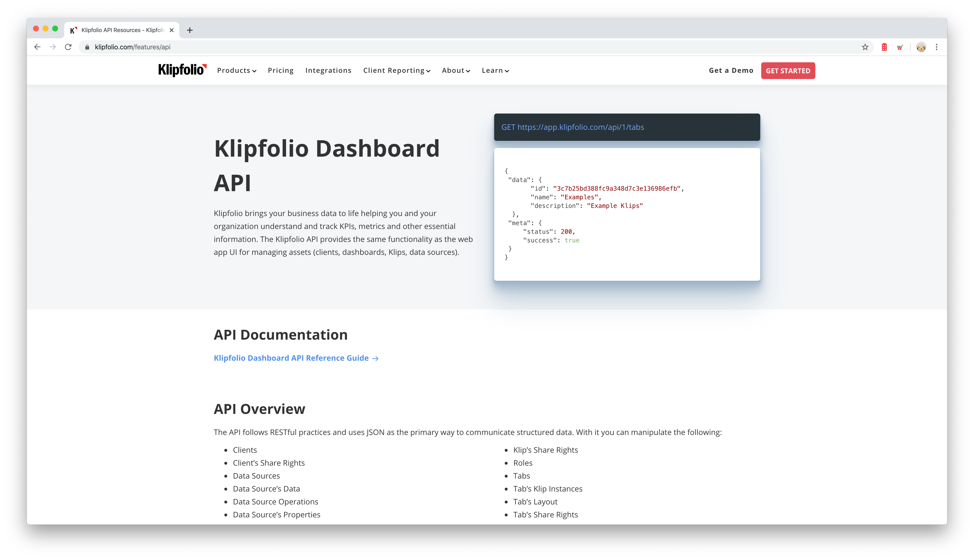Click the Klipfolio Dashboard API heading
This screenshot has height=560, width=974.
pyautogui.click(x=327, y=165)
